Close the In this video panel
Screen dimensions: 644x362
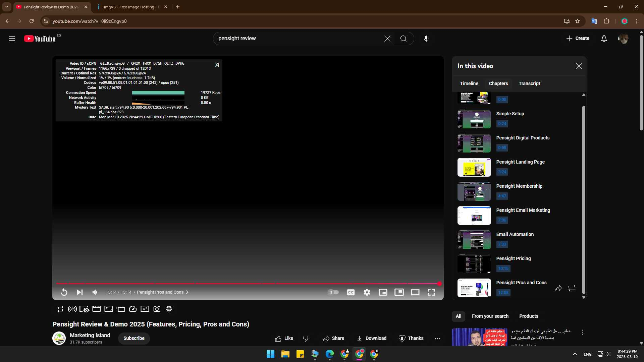tap(579, 66)
